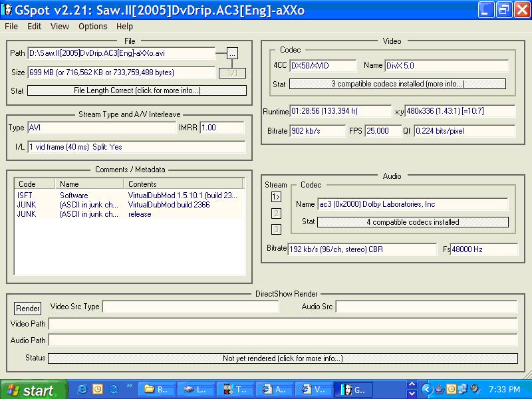Click the GSpot taskbar button G..
The width and height of the screenshot is (532, 399).
tap(353, 390)
